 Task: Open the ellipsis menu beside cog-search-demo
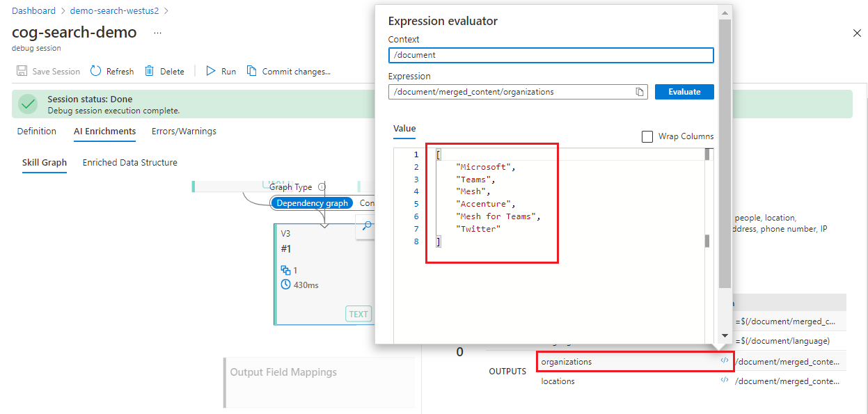[x=158, y=33]
